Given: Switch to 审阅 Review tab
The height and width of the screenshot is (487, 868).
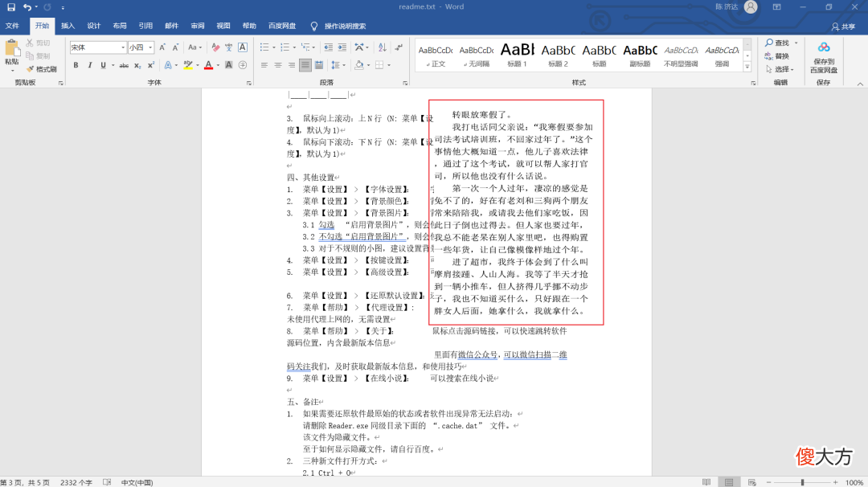Looking at the screenshot, I should [198, 26].
